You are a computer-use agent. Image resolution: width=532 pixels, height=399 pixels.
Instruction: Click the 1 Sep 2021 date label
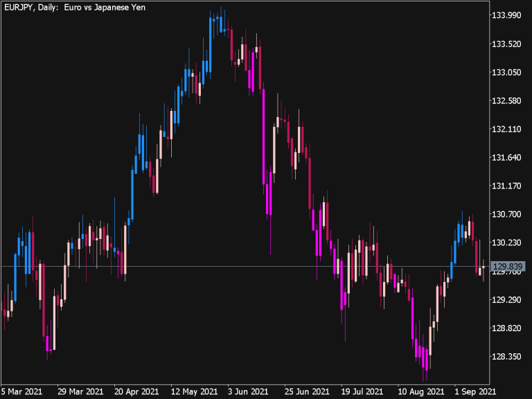pos(475,391)
